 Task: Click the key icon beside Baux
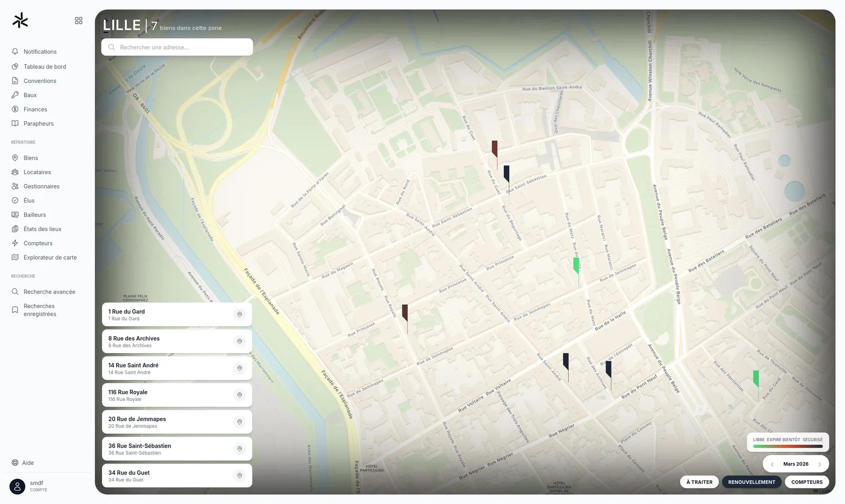coord(15,96)
